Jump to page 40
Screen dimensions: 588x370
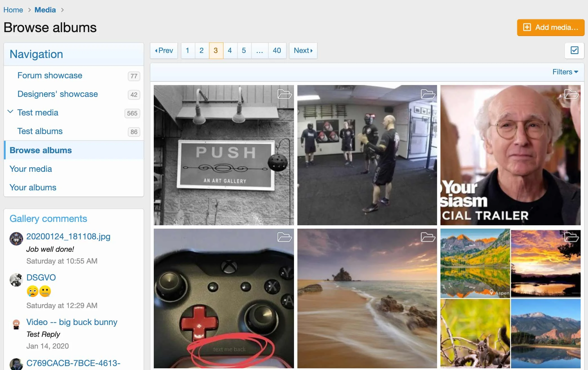tap(277, 51)
